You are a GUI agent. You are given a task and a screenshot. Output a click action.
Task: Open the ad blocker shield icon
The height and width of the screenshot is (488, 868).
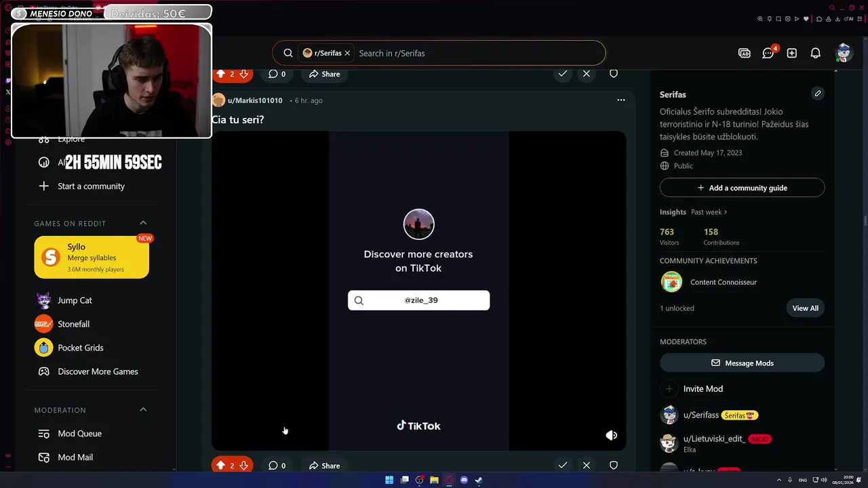[x=788, y=19]
